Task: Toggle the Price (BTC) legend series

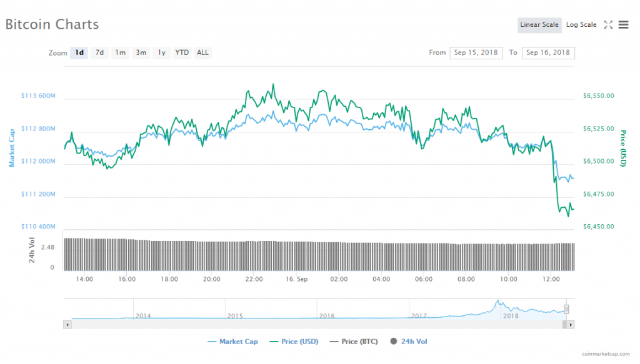Action: 353,342
